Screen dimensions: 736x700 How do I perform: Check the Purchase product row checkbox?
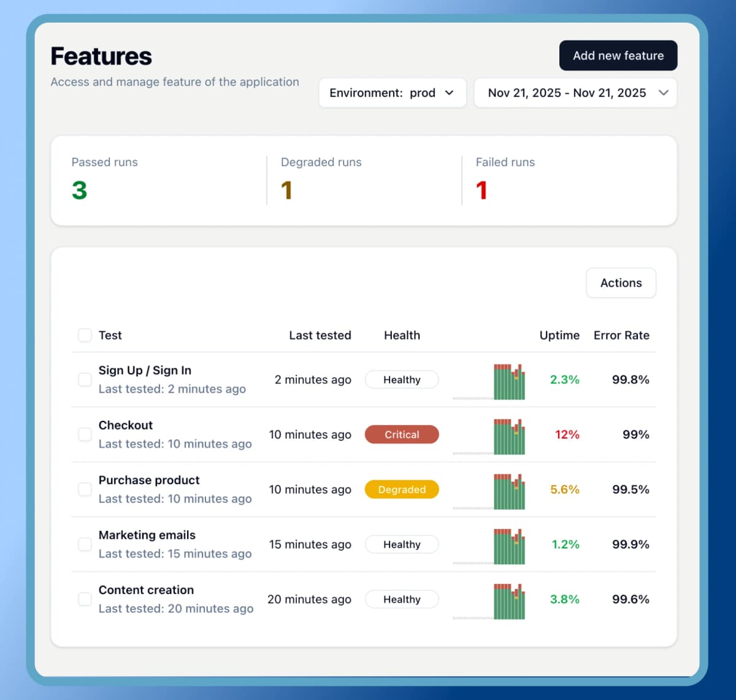[85, 489]
